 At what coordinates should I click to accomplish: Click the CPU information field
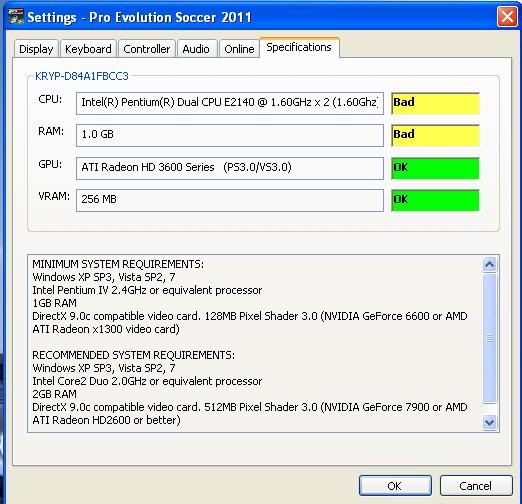pos(230,103)
